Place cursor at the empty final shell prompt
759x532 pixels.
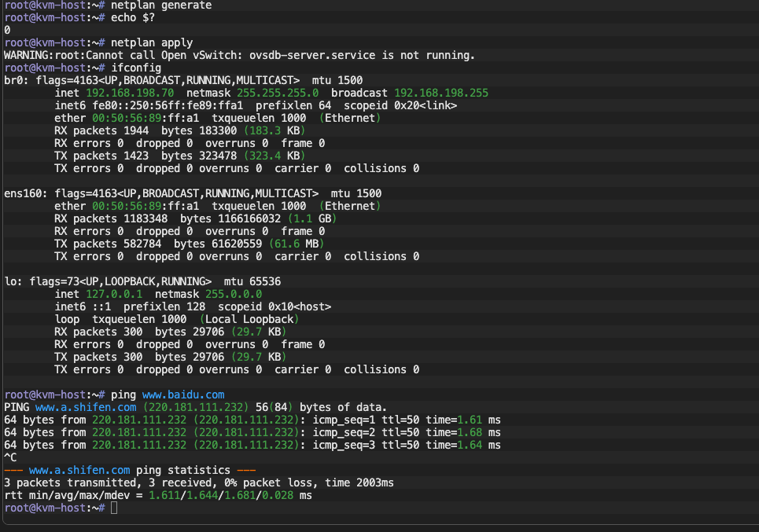pos(115,508)
